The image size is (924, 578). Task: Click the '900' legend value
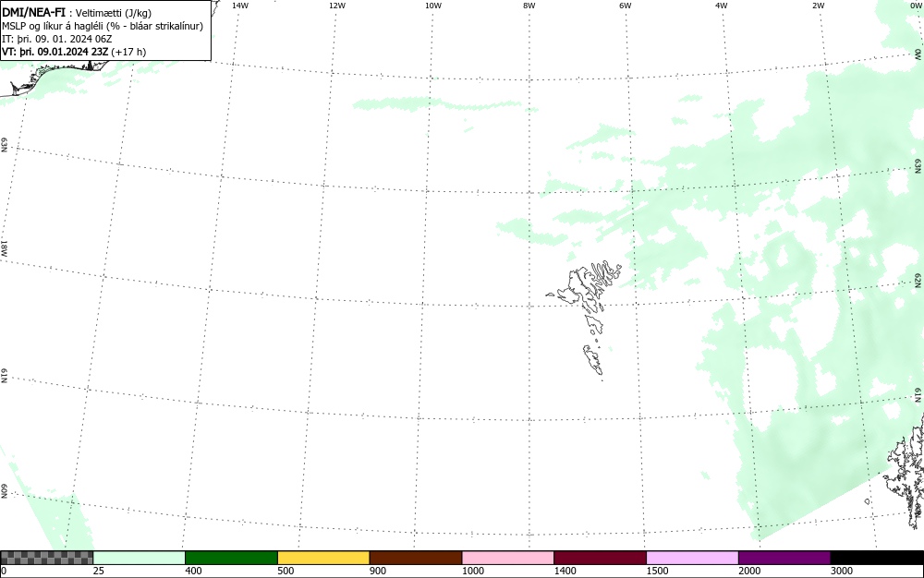point(378,571)
